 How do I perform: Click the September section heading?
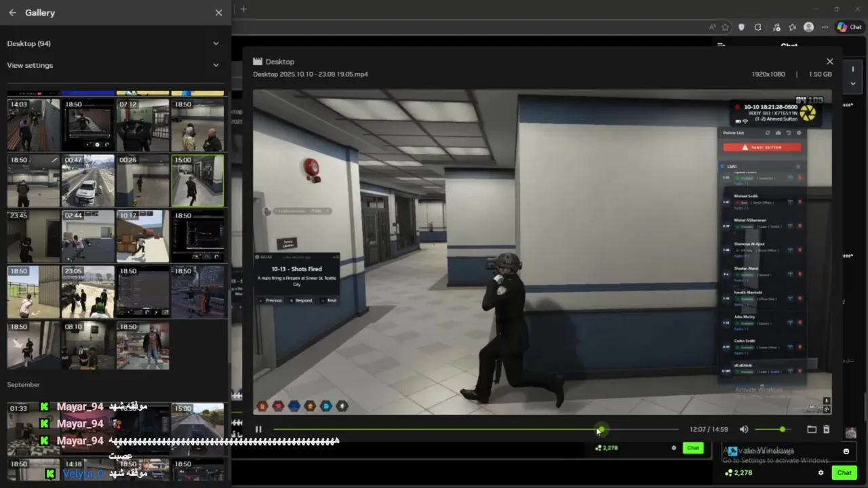(x=24, y=384)
